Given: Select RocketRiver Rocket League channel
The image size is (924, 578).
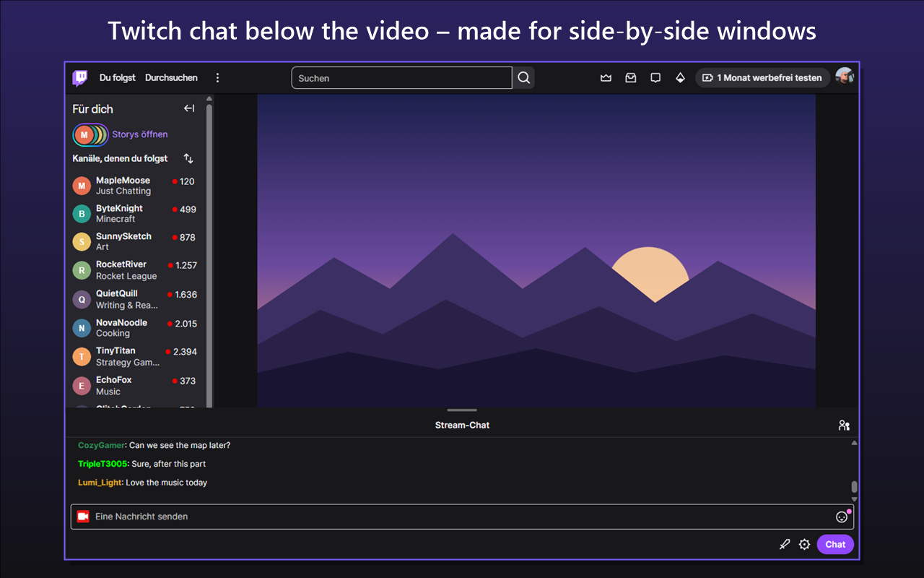Looking at the screenshot, I should tap(134, 270).
